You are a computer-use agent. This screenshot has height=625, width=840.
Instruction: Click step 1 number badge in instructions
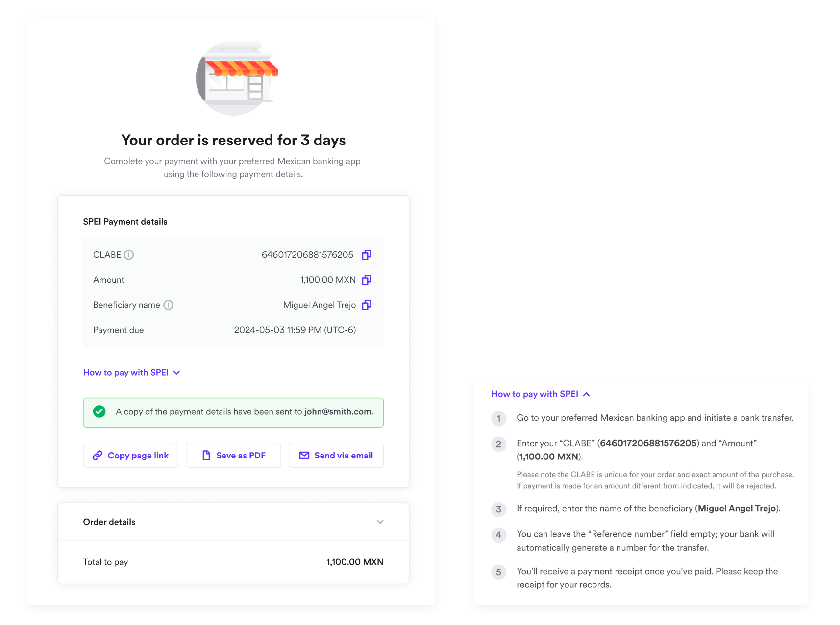498,418
